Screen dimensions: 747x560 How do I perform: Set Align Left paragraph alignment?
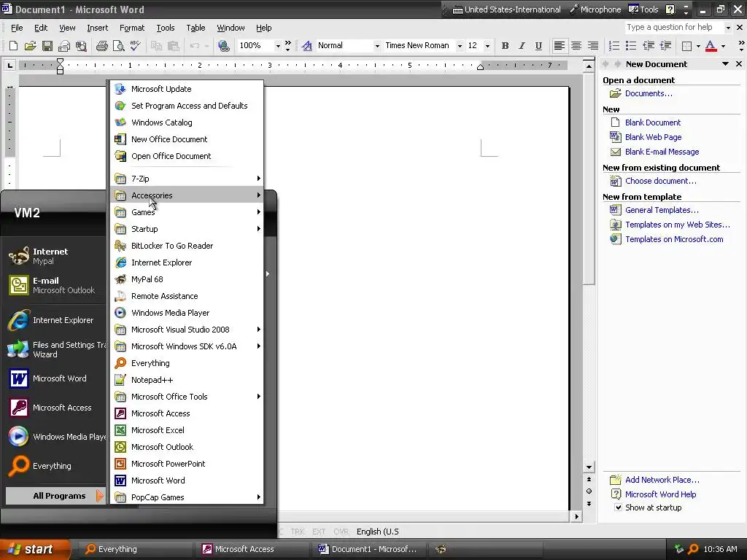point(560,46)
